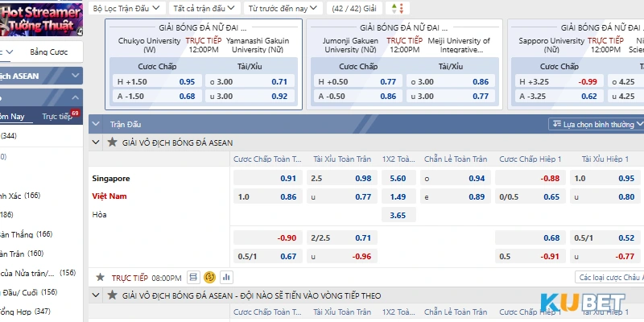Select the Jumonji Gakuen University match card

tap(405, 64)
